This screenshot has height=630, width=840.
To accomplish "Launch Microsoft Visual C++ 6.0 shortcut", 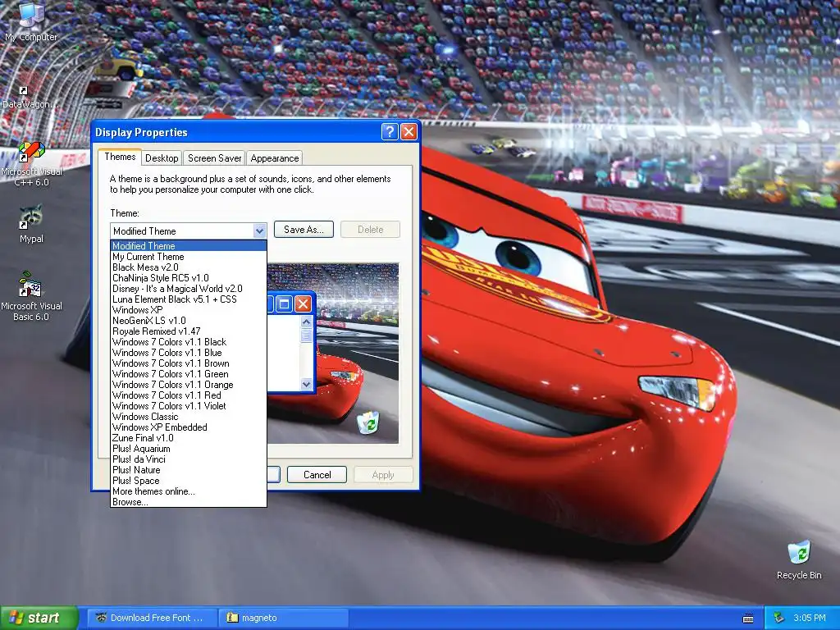I will click(x=31, y=163).
